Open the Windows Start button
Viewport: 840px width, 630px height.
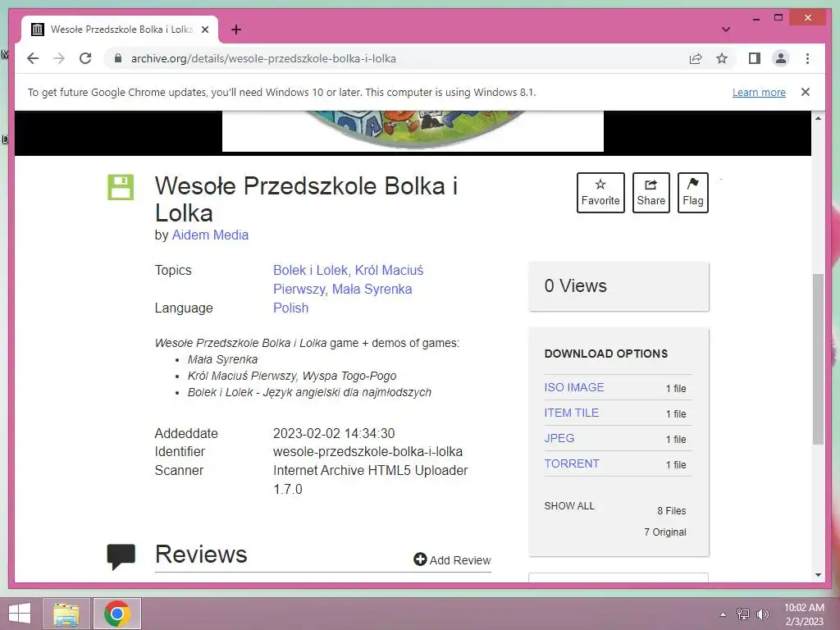(x=20, y=614)
